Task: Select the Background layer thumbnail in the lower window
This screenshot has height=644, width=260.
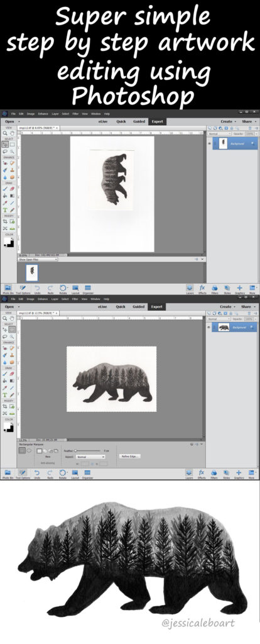Action: (224, 327)
